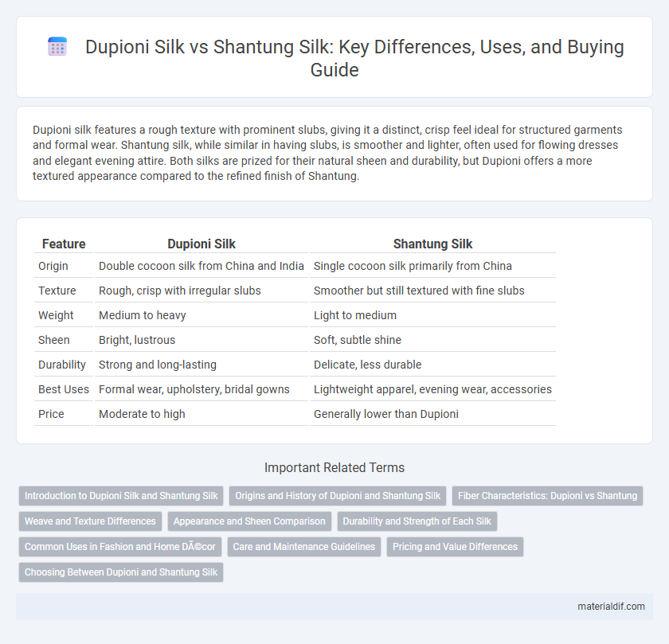Click the Dupioni Silk column header
669x644 pixels.
click(x=201, y=244)
